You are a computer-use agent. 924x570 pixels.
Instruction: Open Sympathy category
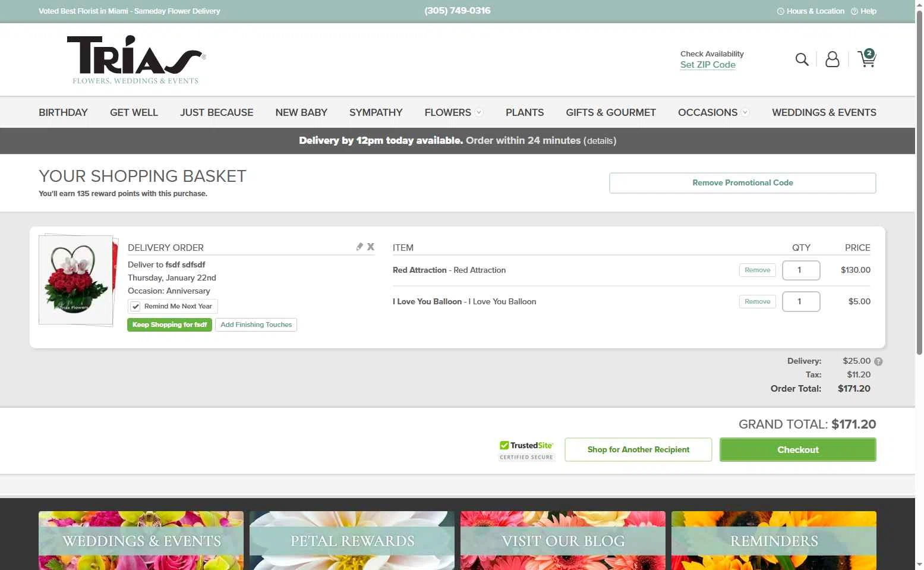pos(376,112)
